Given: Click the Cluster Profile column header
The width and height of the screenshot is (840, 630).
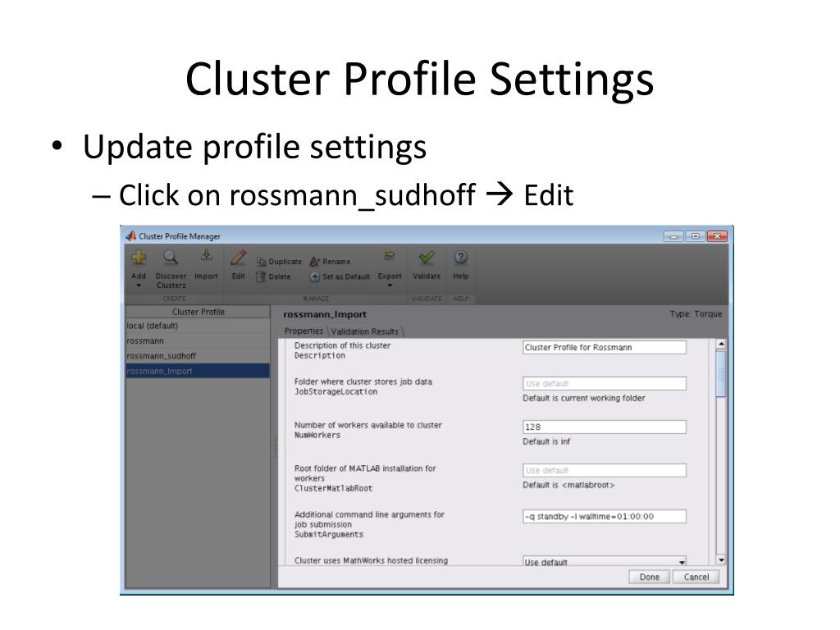Looking at the screenshot, I should coord(198,312).
